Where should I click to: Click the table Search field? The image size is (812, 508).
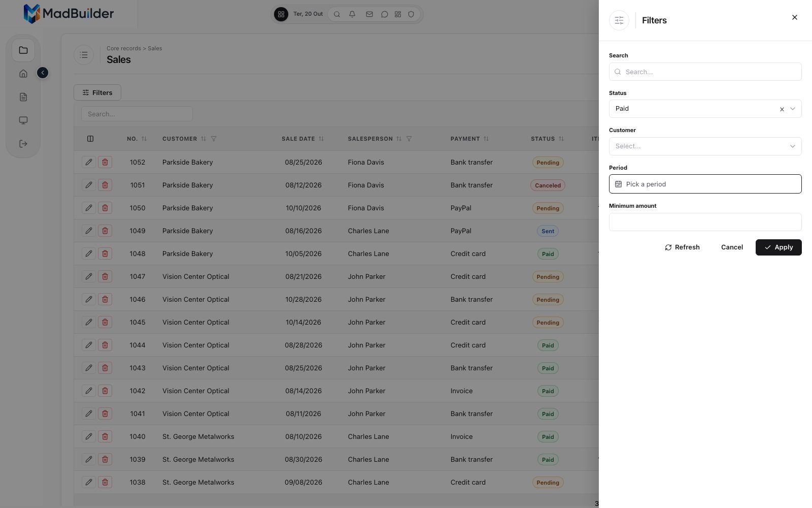pos(137,114)
